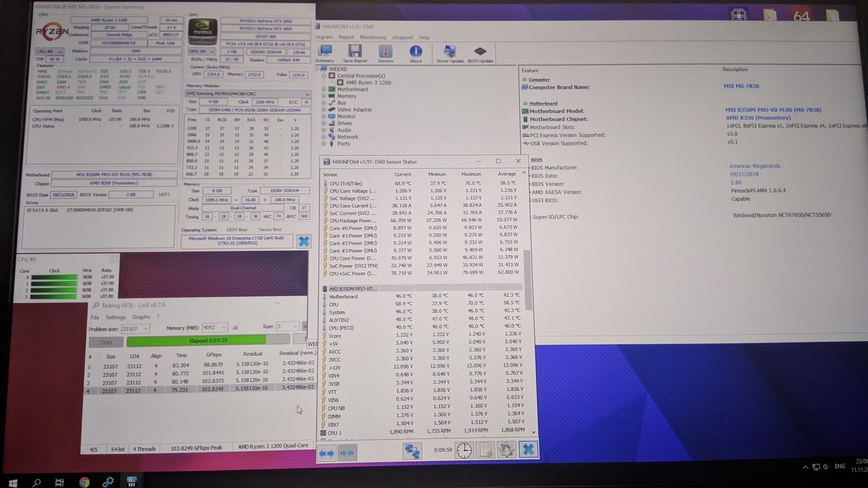Open Sensors via the thermometer icon
The width and height of the screenshot is (868, 488).
tap(385, 54)
